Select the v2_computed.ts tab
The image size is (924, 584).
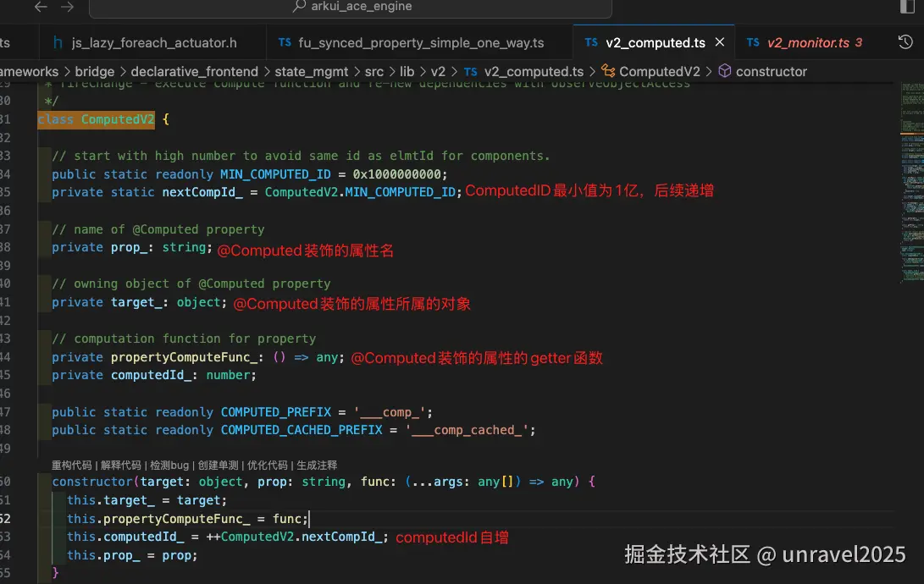[x=655, y=43]
